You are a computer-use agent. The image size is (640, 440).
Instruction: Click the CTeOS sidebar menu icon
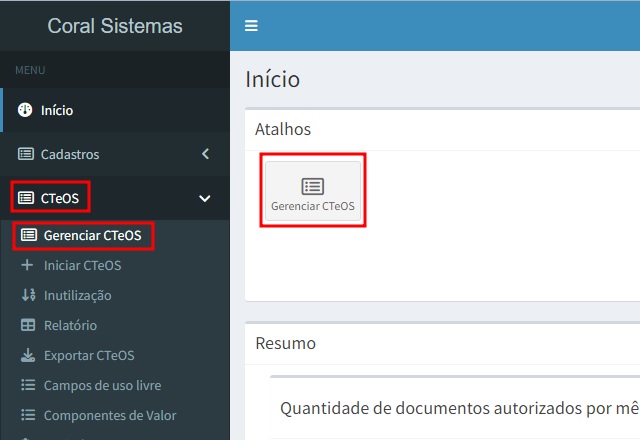point(26,198)
